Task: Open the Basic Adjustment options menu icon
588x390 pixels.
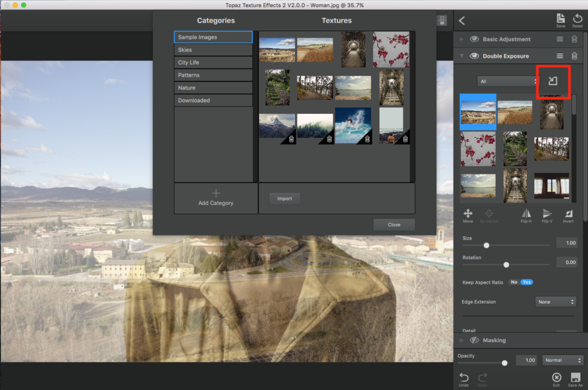Action: 560,39
